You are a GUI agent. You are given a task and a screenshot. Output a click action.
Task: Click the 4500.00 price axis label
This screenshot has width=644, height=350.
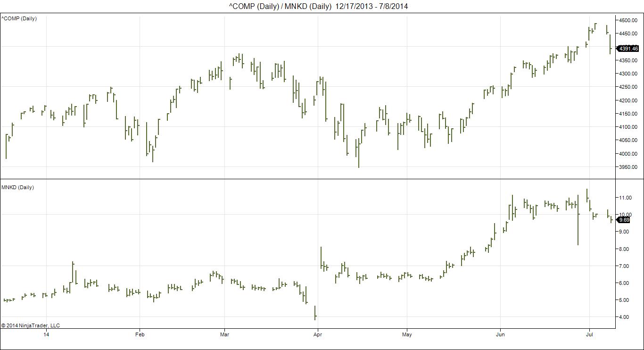pos(628,20)
